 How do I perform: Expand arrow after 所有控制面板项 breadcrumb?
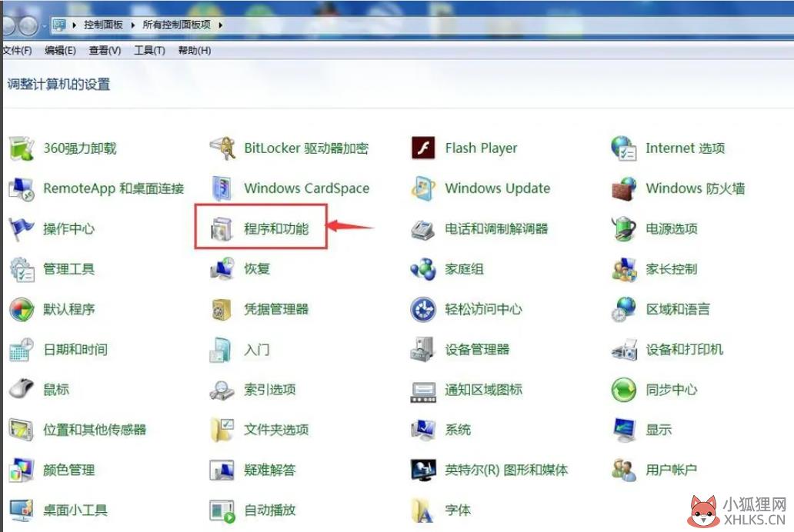tap(220, 25)
